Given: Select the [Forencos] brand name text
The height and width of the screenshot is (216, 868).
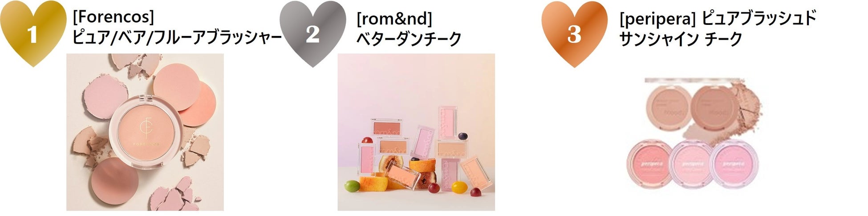Looking at the screenshot, I should click(x=113, y=18).
